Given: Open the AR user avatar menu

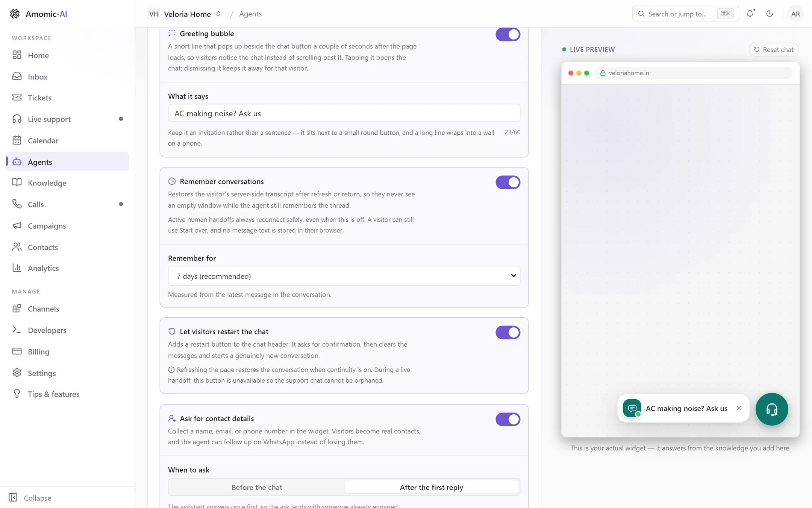Looking at the screenshot, I should coord(795,14).
